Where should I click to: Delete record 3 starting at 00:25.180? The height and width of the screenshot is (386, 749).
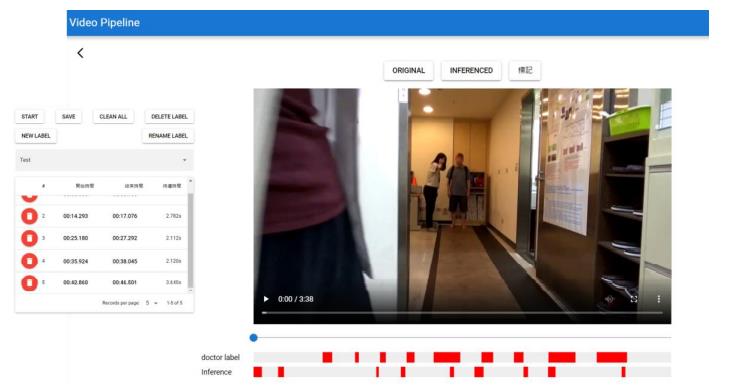(29, 238)
